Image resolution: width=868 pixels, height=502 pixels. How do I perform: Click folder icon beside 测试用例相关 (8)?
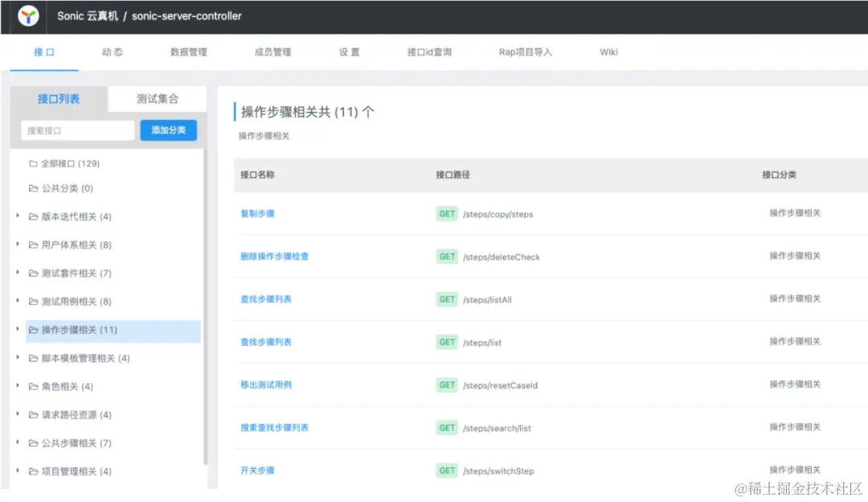coord(33,302)
